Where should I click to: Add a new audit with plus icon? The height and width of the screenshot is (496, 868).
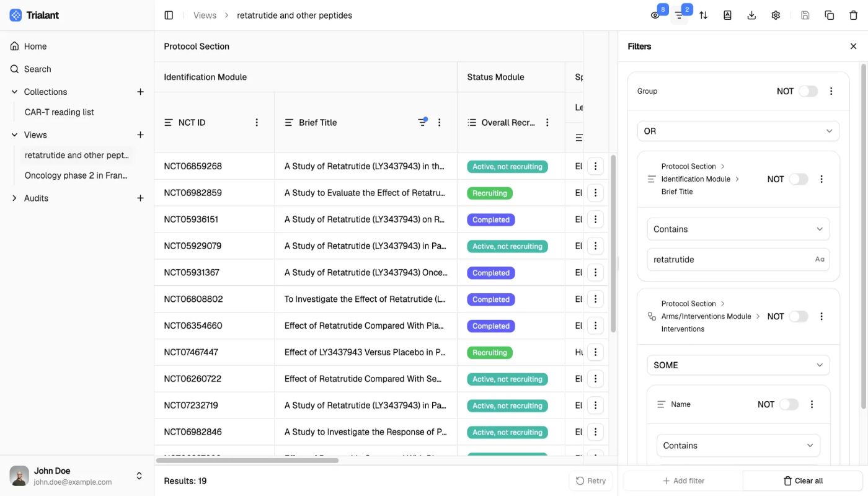[140, 198]
